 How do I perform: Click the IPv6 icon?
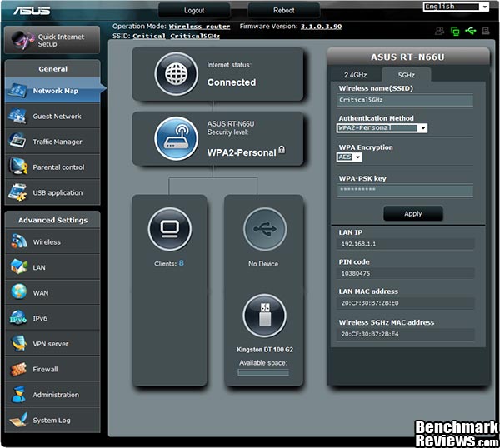pos(17,317)
